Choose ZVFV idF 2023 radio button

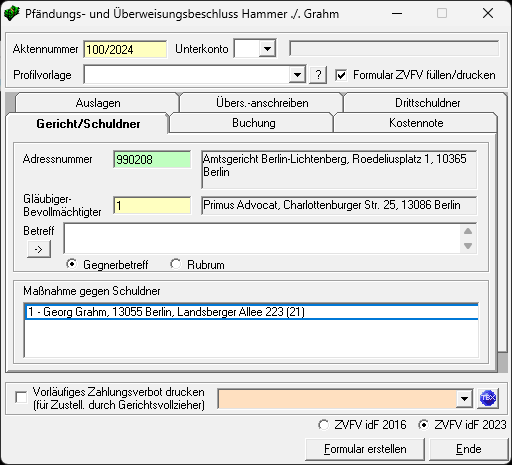point(423,425)
